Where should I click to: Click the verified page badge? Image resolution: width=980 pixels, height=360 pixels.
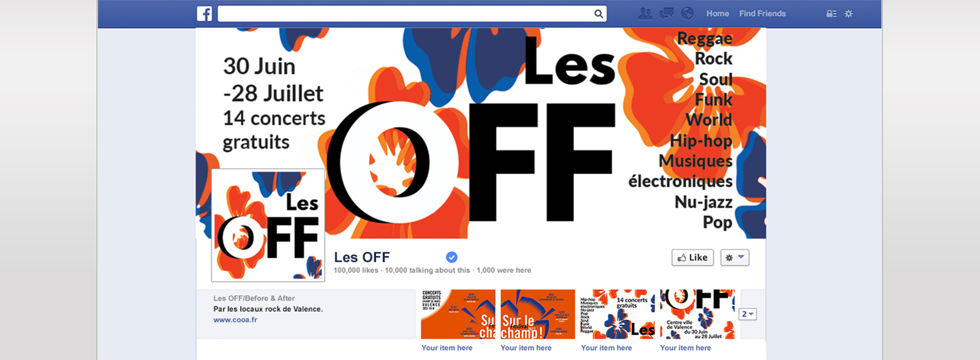[x=452, y=257]
